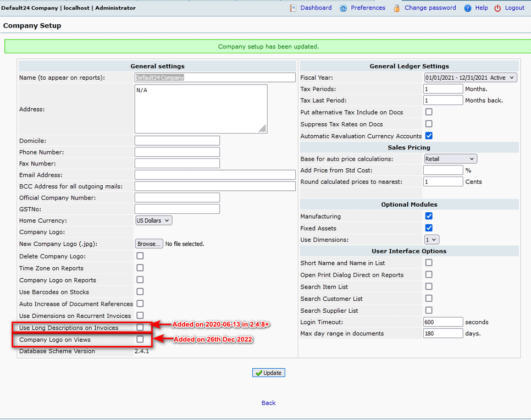This screenshot has width=531, height=420.
Task: Open the Preferences menu link
Action: (368, 8)
